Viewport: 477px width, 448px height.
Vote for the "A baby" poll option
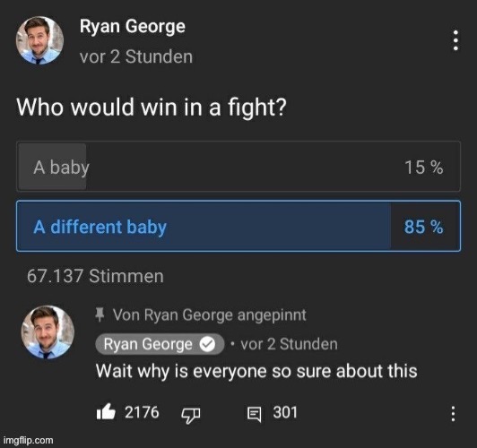coord(238,167)
